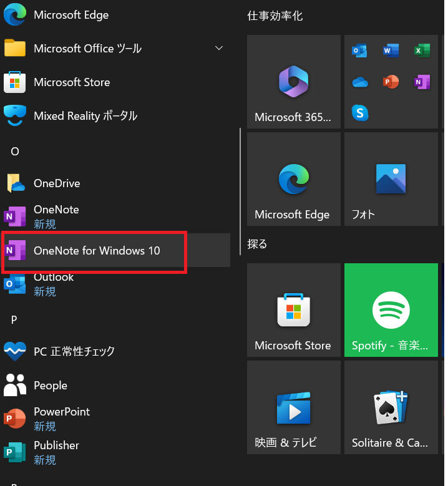Open Microsoft Edge from the app list
The image size is (448, 486).
click(x=71, y=15)
